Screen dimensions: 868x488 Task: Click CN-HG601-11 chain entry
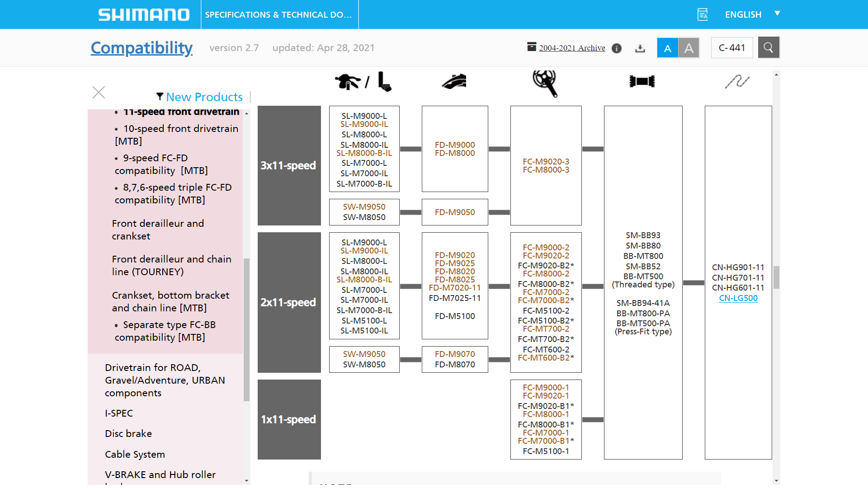click(738, 288)
